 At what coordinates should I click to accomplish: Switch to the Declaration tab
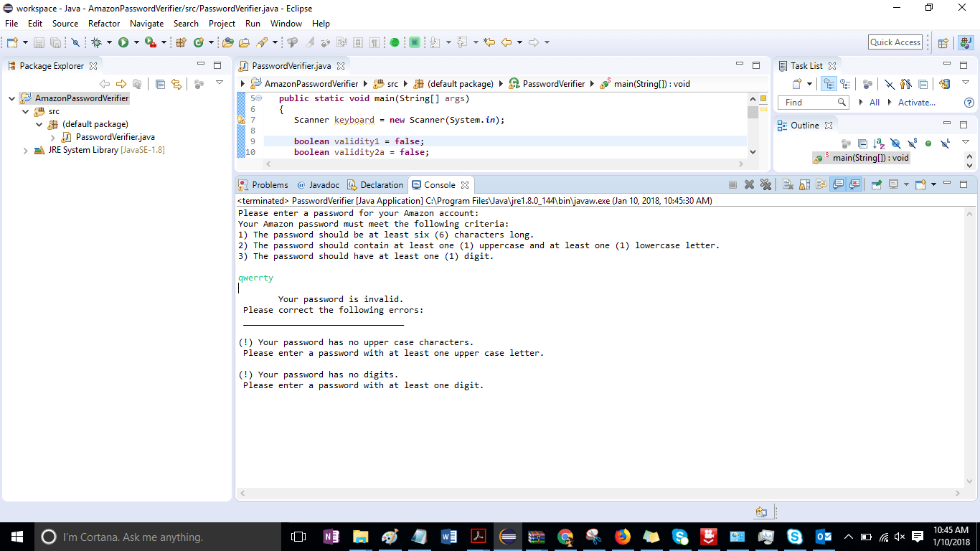pos(376,185)
